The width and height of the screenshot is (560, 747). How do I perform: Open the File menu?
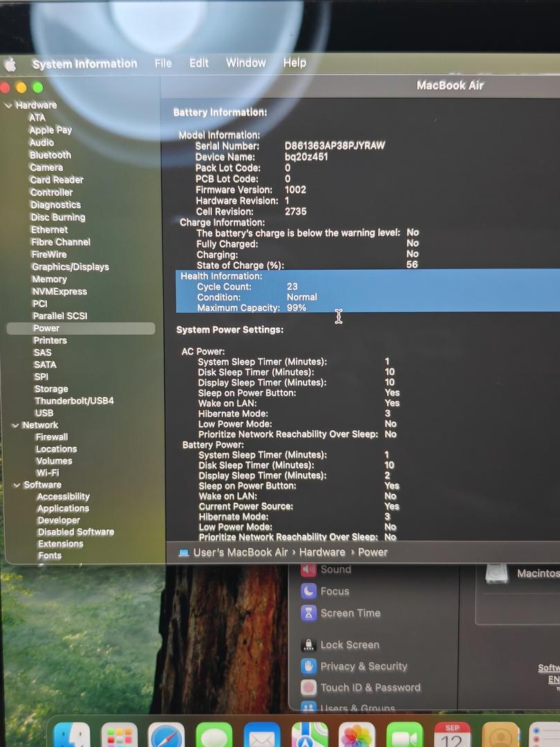pyautogui.click(x=163, y=64)
